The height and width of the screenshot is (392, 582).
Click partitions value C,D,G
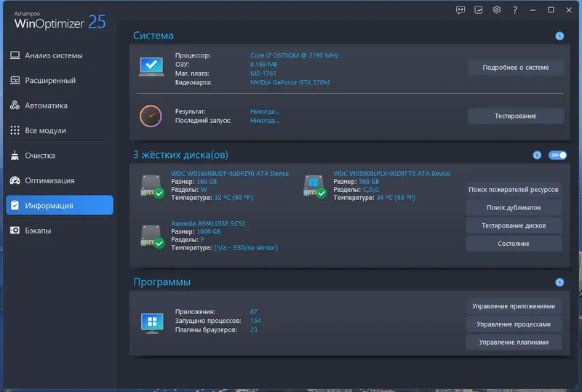371,190
